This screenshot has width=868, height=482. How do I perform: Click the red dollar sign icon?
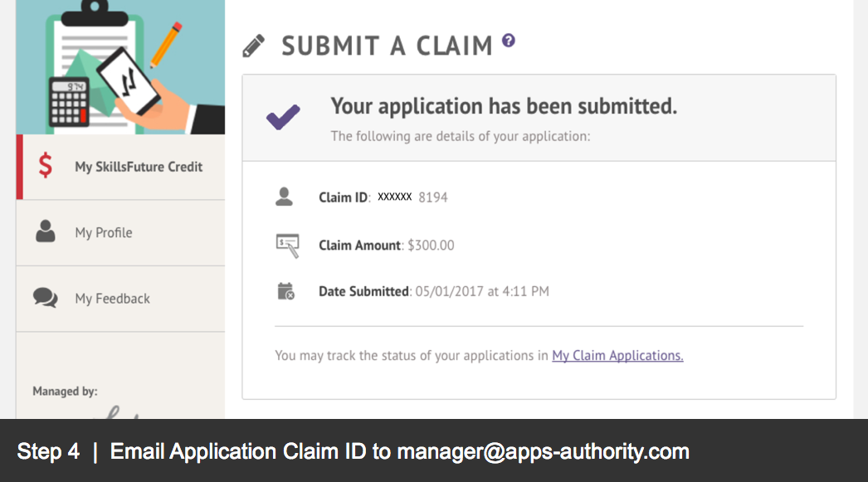[46, 166]
